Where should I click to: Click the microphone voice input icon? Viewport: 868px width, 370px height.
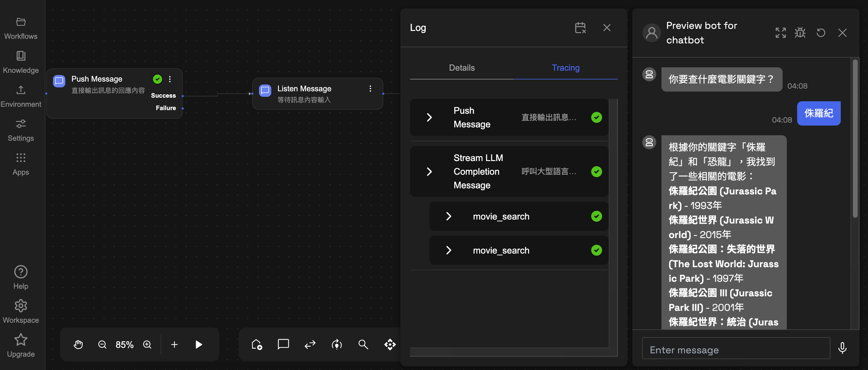tap(842, 348)
